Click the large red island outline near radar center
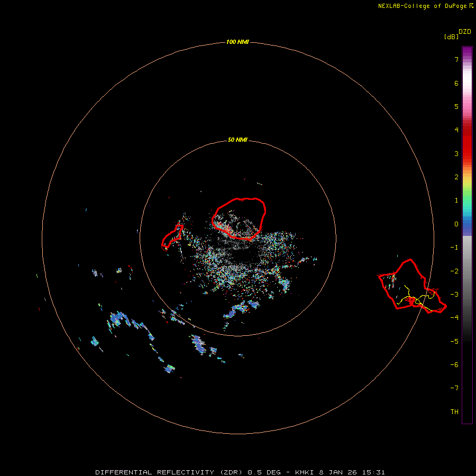476x476 pixels. tap(239, 218)
